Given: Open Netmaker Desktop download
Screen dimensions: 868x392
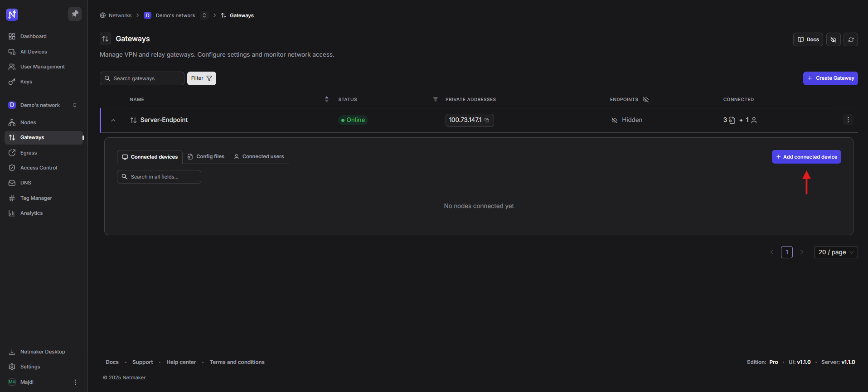Looking at the screenshot, I should tap(42, 352).
